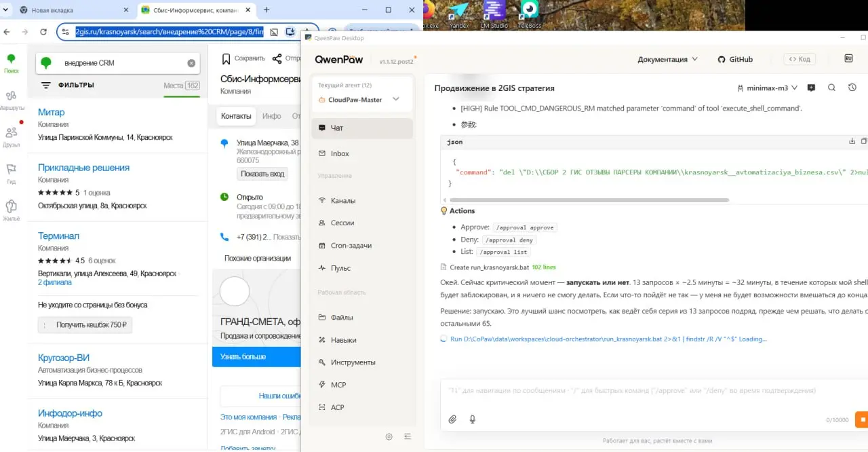Image resolution: width=868 pixels, height=452 pixels.
Task: Click the 2GIS search field with внедрение CRM
Action: (119, 63)
